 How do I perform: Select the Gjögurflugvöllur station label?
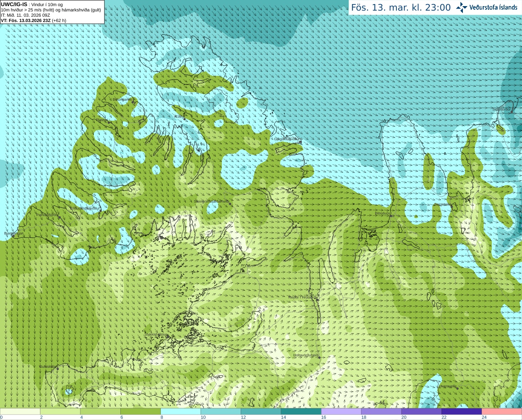click(x=287, y=139)
